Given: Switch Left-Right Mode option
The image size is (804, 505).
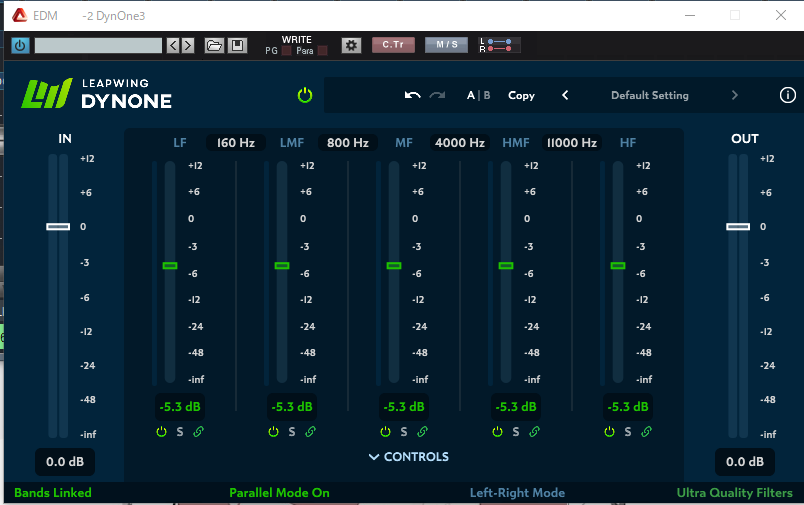Looking at the screenshot, I should click(517, 493).
